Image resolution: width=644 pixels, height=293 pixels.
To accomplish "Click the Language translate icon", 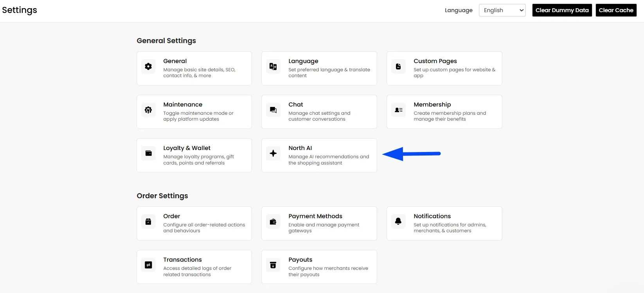I will click(273, 67).
